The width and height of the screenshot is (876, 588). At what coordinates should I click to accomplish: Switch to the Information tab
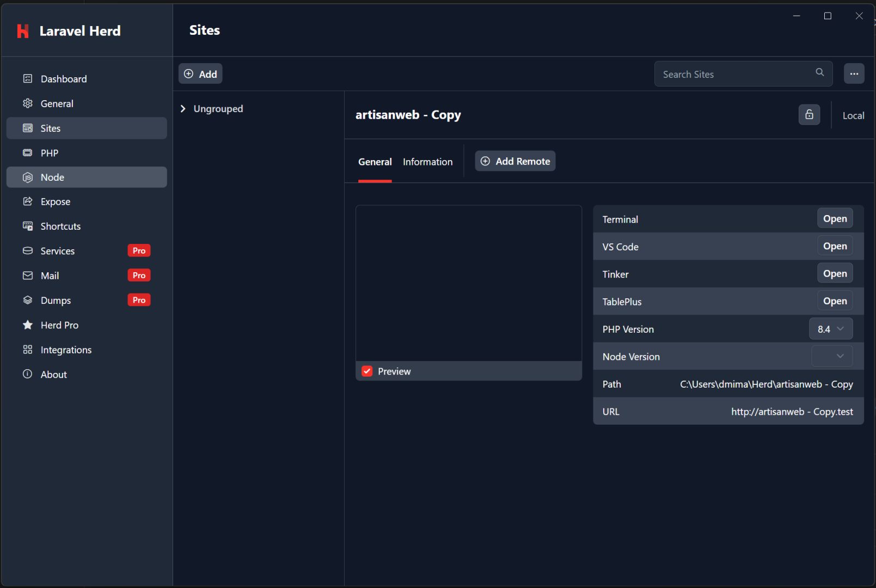[x=428, y=162]
